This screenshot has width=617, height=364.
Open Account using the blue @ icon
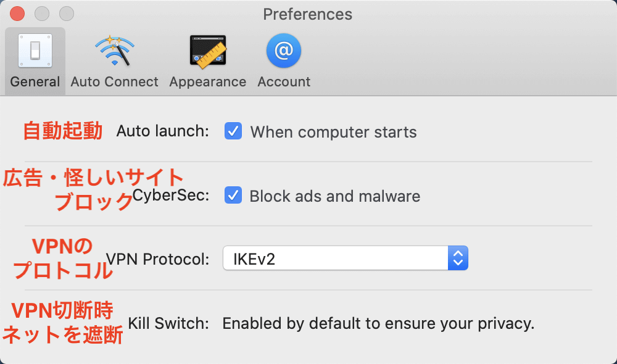pos(284,51)
